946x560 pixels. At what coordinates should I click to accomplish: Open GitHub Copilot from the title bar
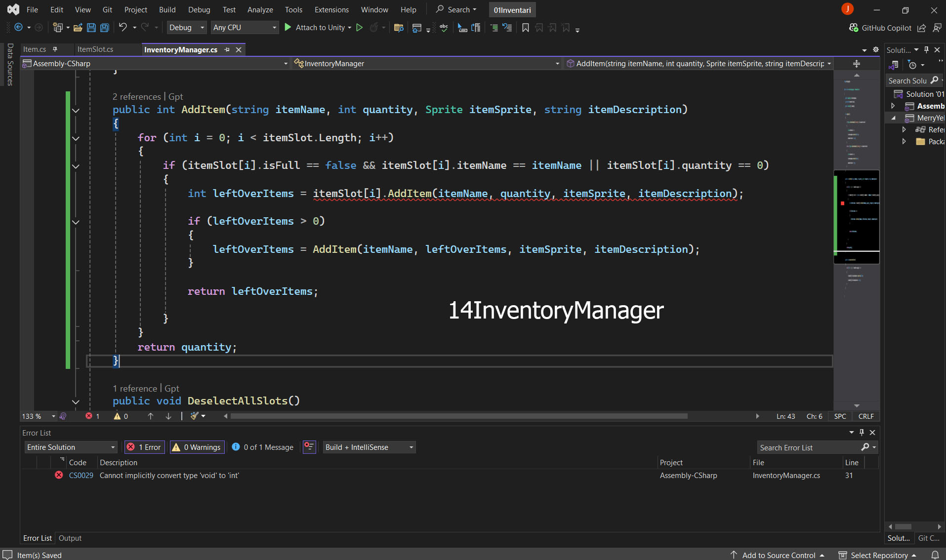tap(880, 28)
